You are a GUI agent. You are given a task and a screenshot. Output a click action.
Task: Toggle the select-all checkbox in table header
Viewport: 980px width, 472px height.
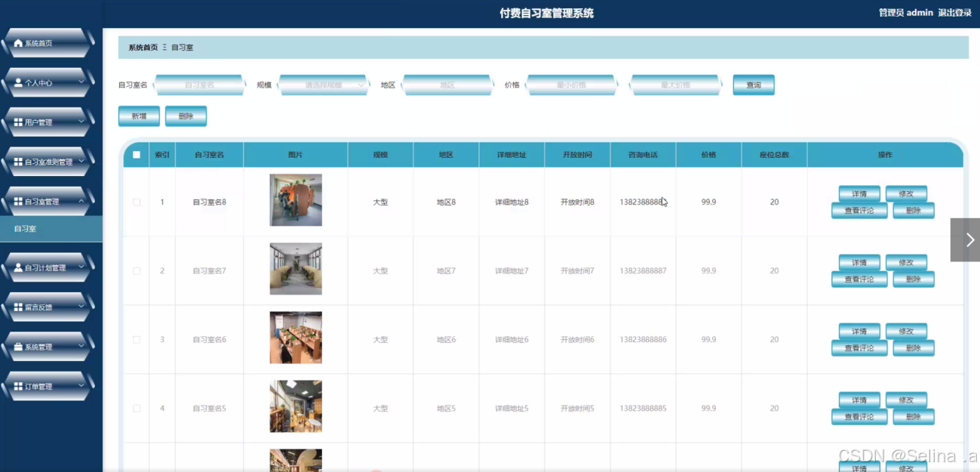pyautogui.click(x=137, y=155)
